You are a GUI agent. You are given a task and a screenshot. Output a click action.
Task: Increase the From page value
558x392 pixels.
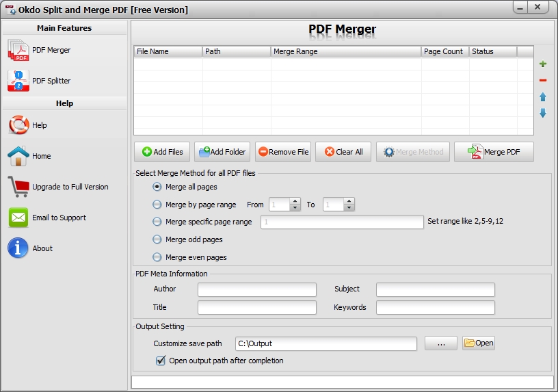click(x=295, y=201)
